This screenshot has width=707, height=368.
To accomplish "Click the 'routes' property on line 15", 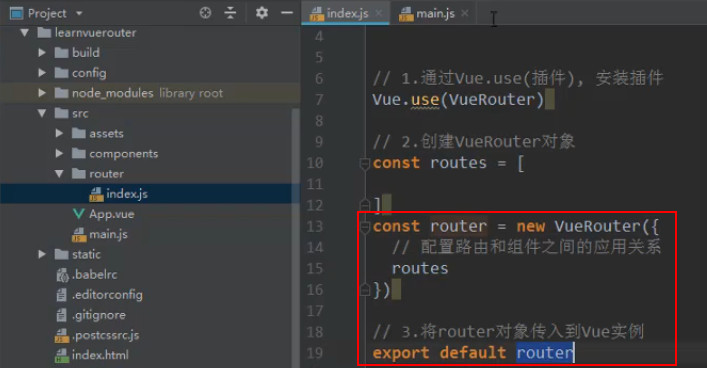I will coord(420,269).
